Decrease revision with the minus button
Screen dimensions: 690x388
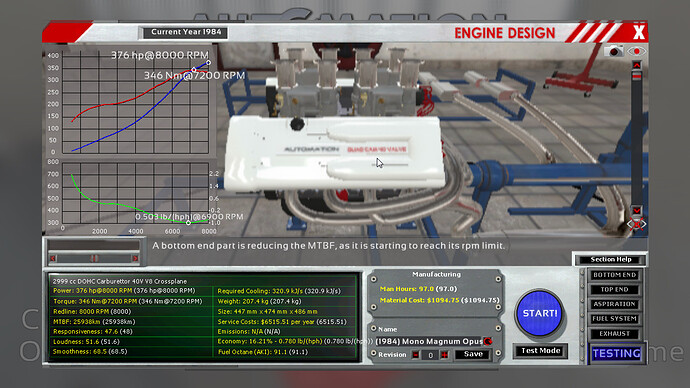pyautogui.click(x=415, y=355)
